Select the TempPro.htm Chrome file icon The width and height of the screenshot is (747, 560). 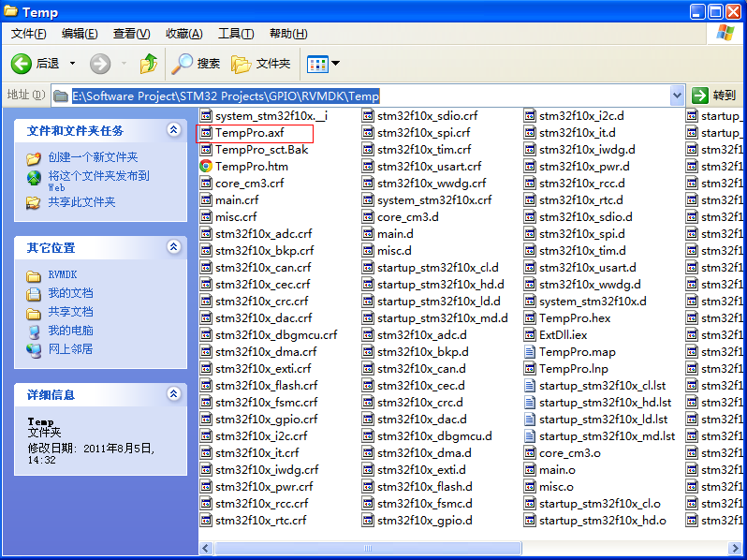click(x=206, y=166)
